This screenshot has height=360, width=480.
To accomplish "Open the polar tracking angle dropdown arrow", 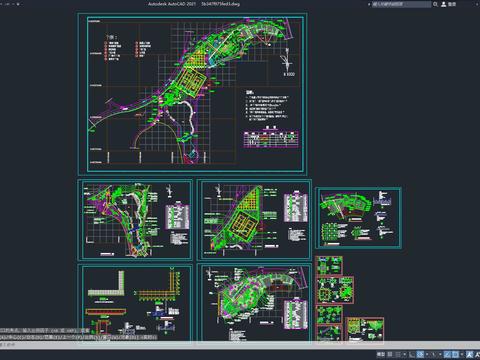I will (427, 354).
